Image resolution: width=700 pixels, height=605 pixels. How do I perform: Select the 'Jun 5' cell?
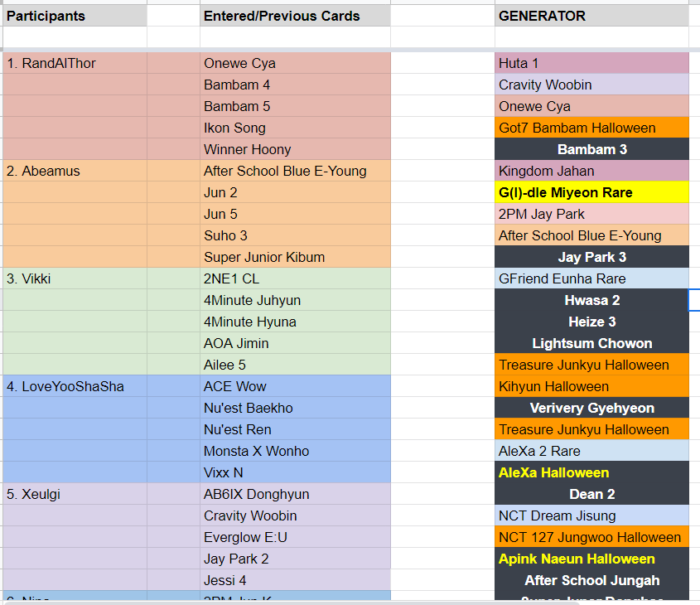tap(295, 214)
